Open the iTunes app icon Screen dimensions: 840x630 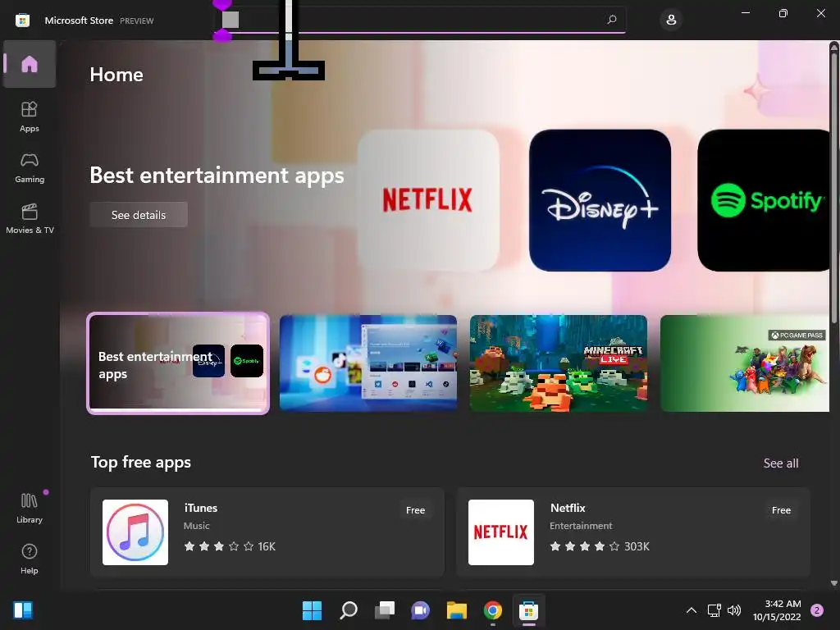tap(135, 532)
